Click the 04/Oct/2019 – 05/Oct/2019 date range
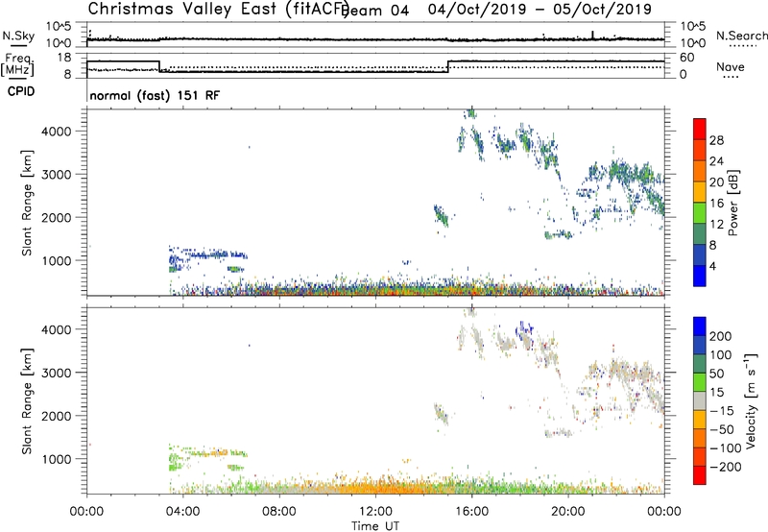This screenshot has height=532, width=768. coord(540,10)
